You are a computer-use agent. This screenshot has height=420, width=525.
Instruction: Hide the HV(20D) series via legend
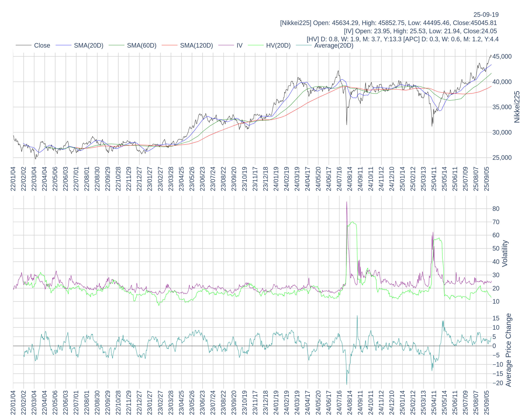(278, 46)
